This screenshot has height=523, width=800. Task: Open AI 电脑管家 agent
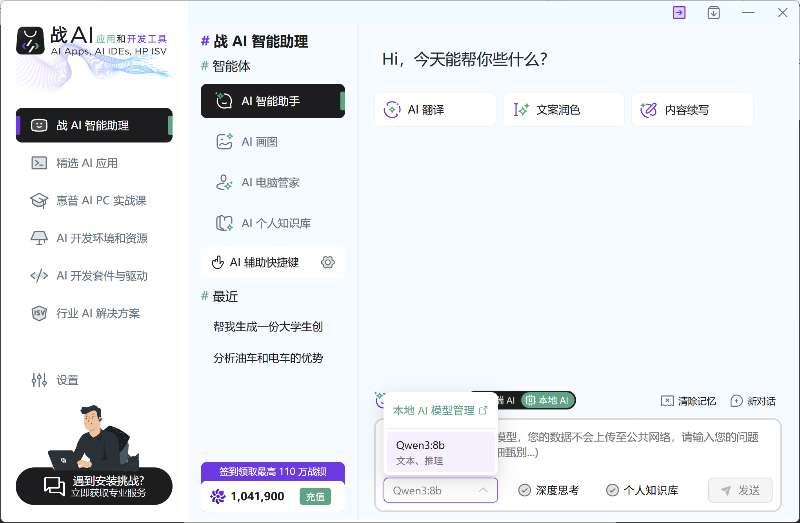coord(272,183)
